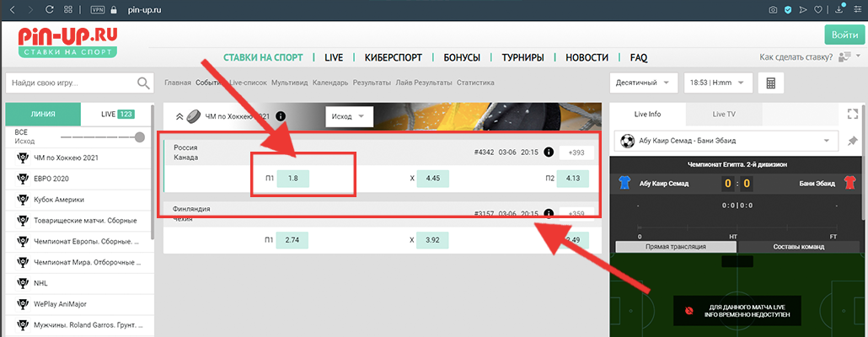Click trophy icon beside Мужчины. Roland Garros
Screen dimensions: 868x337
tap(23, 325)
